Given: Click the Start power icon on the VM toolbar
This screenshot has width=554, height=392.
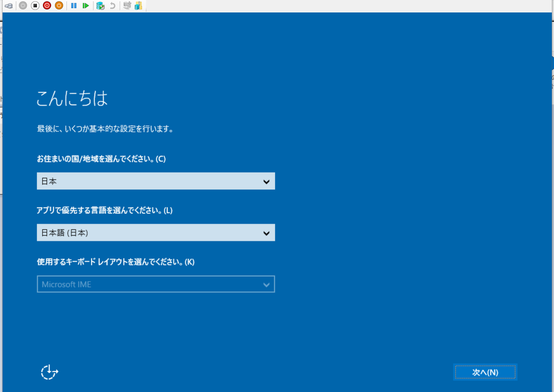Looking at the screenshot, I should pyautogui.click(x=23, y=6).
